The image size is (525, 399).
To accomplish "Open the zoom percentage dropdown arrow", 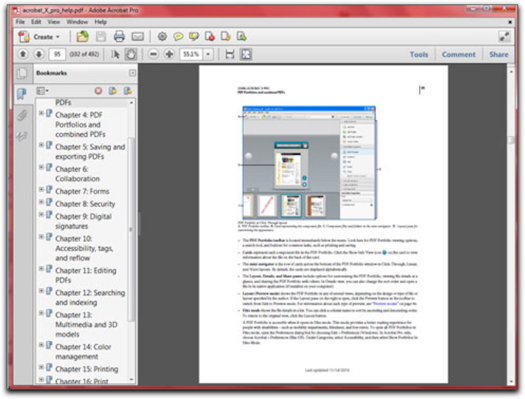I will [208, 54].
